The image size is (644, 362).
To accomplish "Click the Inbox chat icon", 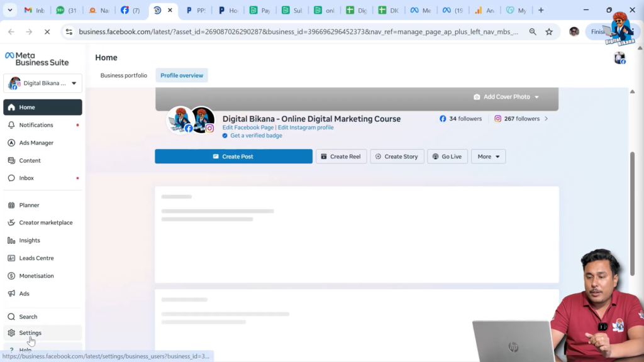I will [11, 178].
